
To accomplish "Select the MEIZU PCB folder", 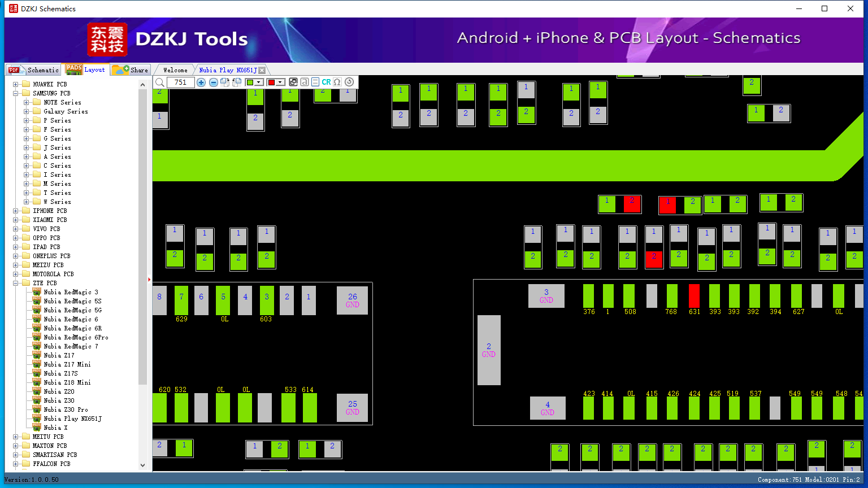I will point(48,265).
